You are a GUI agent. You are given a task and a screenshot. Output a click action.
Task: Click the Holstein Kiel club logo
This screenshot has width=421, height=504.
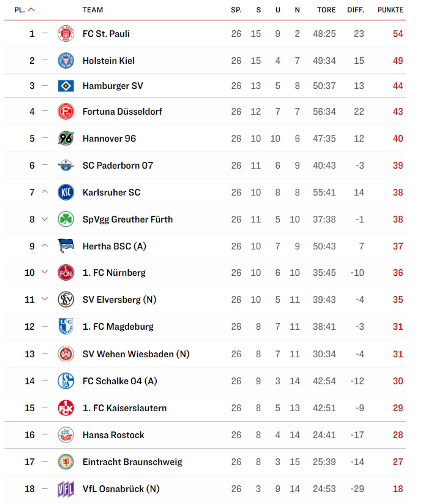(66, 61)
